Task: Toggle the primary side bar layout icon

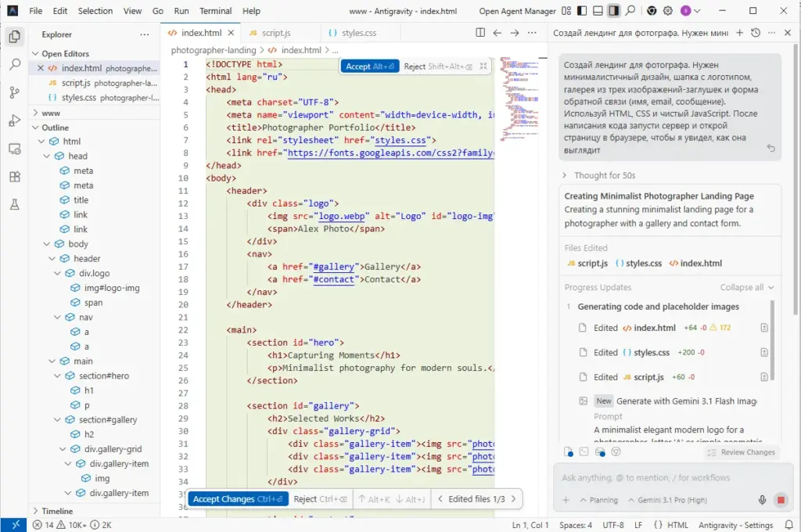Action: [x=582, y=11]
